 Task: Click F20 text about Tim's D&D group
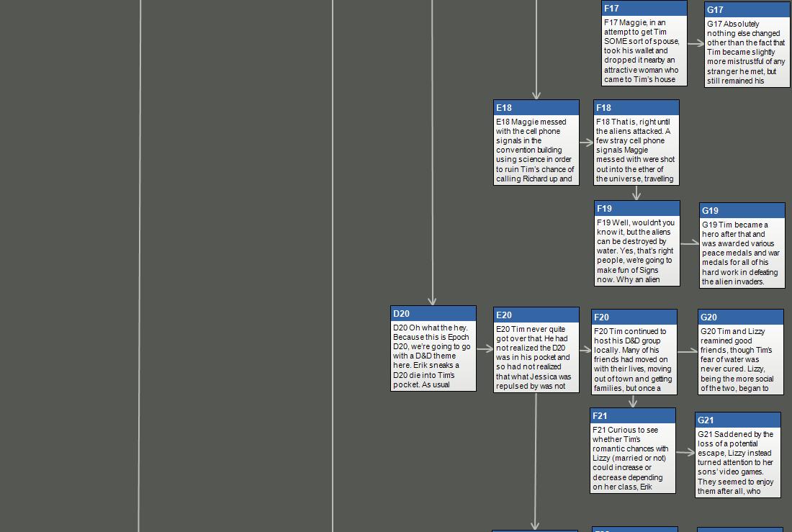(634, 359)
